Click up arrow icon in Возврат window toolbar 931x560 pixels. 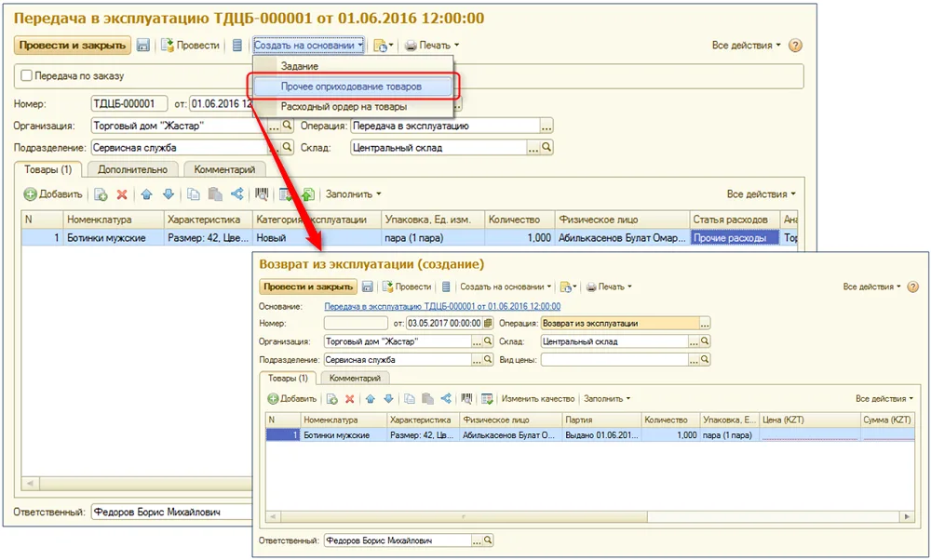pos(371,399)
